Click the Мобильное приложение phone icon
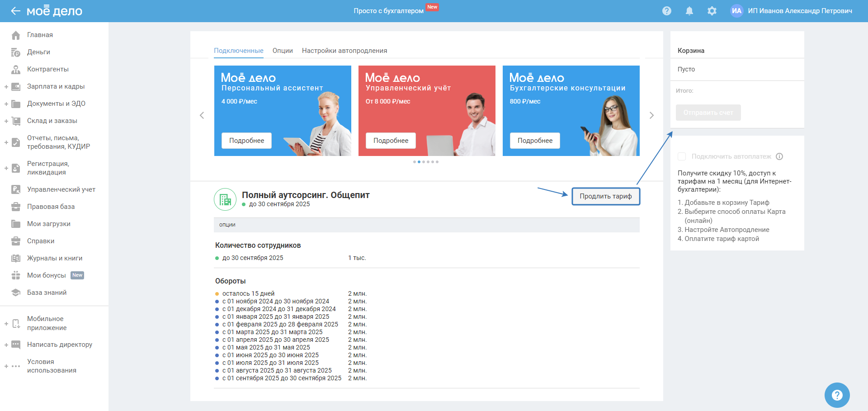Image resolution: width=868 pixels, height=411 pixels. pos(16,323)
